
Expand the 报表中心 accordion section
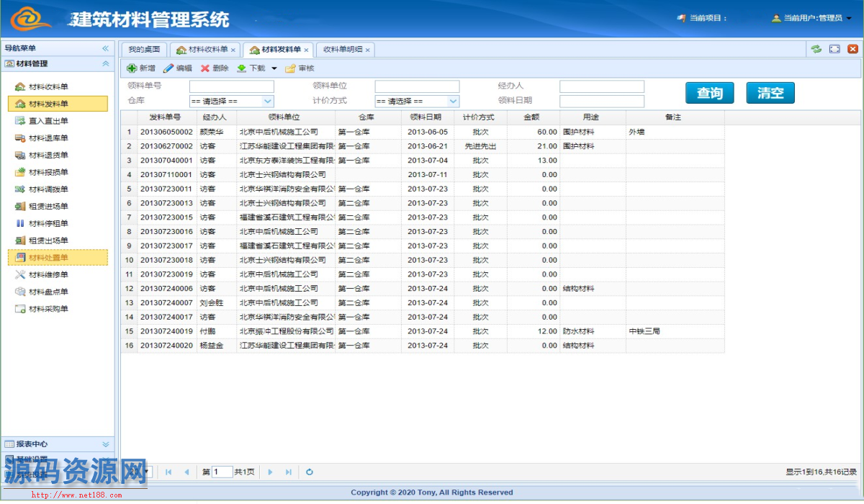[105, 444]
